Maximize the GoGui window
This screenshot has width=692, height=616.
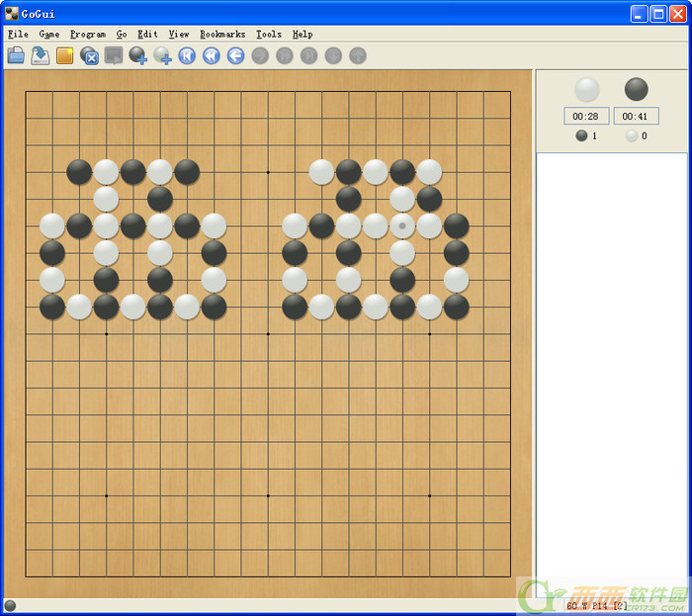pyautogui.click(x=658, y=14)
